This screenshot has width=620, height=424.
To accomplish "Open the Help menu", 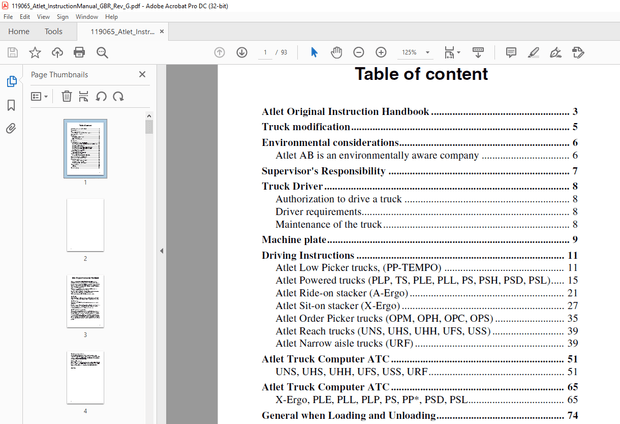I will coord(111,17).
